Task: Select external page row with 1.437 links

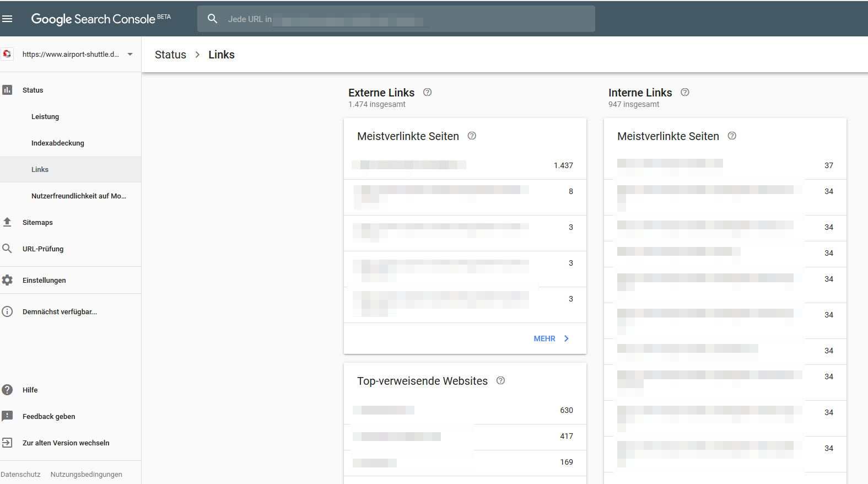Action: [x=465, y=165]
